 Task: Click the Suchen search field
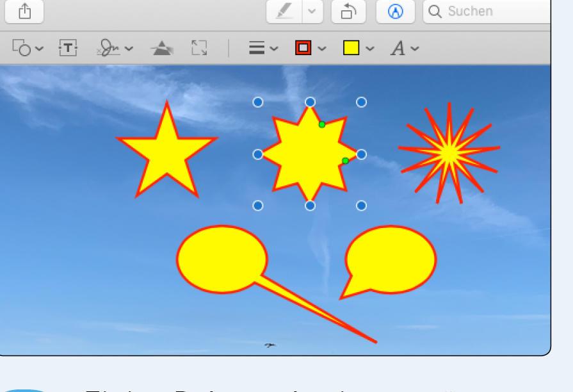pyautogui.click(x=487, y=11)
